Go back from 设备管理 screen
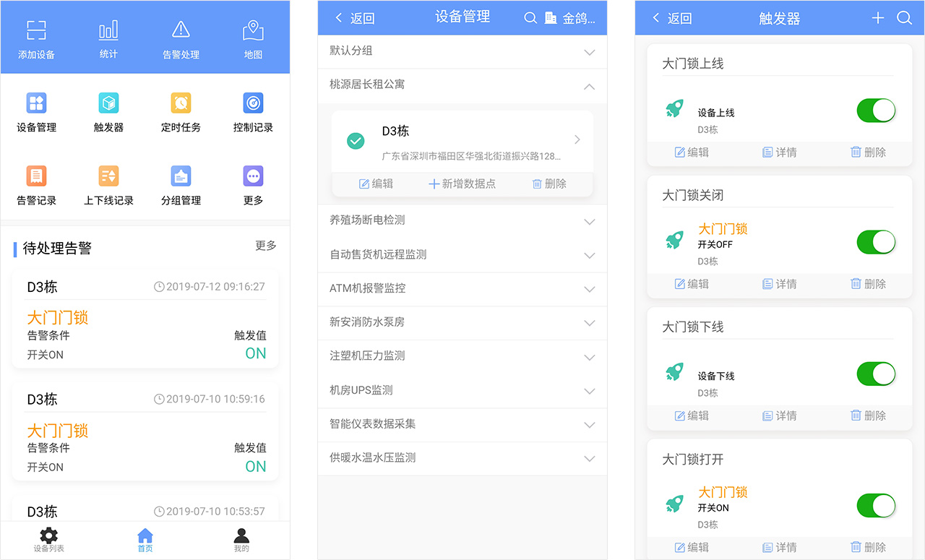The image size is (925, 560). click(355, 18)
